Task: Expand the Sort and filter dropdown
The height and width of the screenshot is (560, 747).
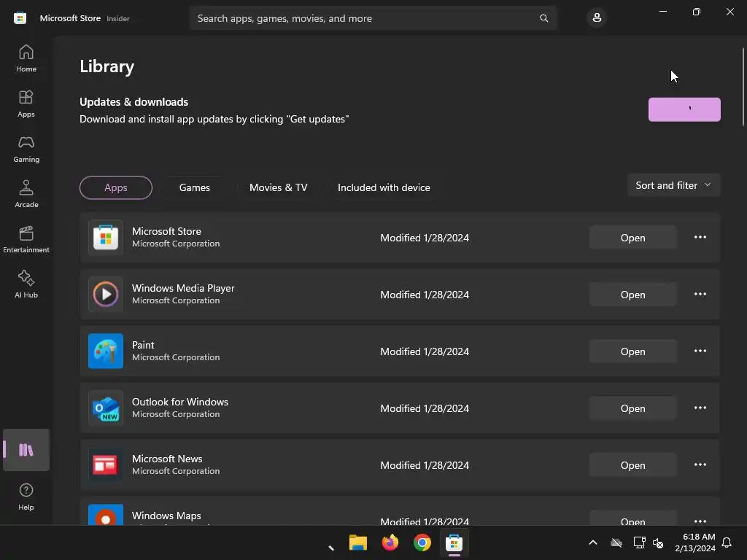Action: click(673, 185)
